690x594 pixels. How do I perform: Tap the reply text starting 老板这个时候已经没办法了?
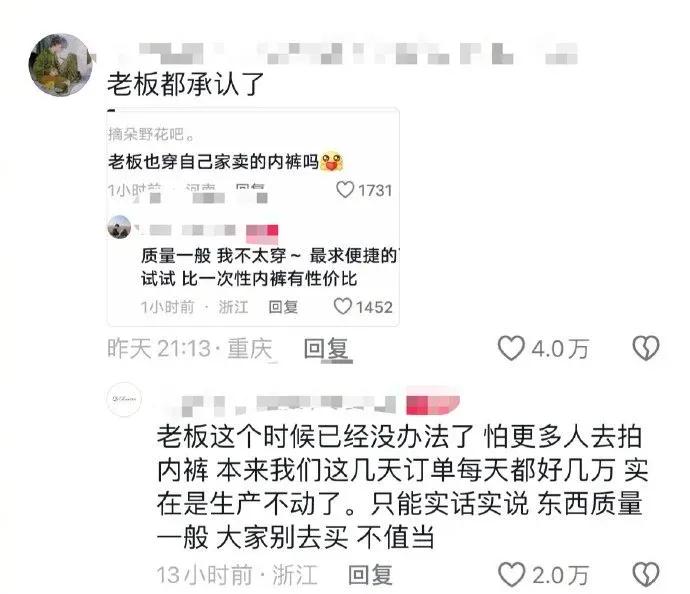pos(402,487)
